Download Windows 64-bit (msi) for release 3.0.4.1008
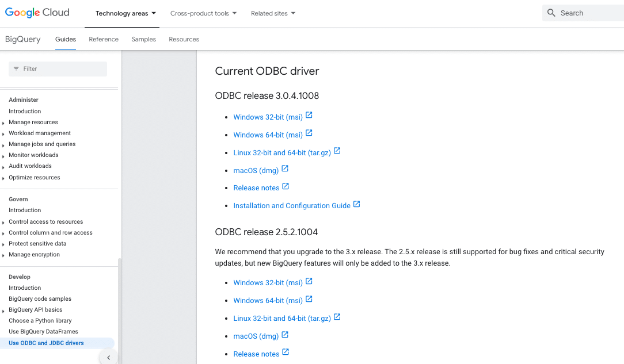624x364 pixels. (x=268, y=135)
